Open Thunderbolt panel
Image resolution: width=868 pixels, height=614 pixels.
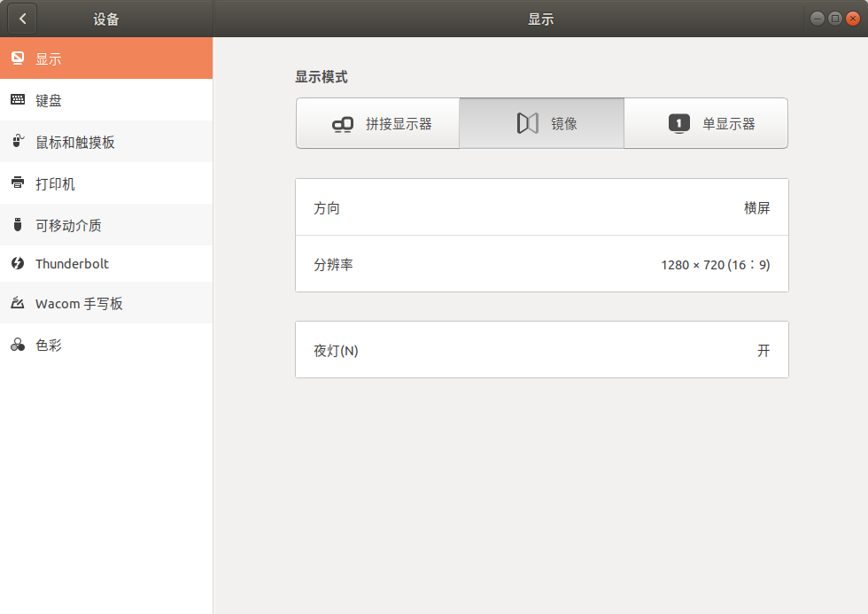[x=106, y=263]
